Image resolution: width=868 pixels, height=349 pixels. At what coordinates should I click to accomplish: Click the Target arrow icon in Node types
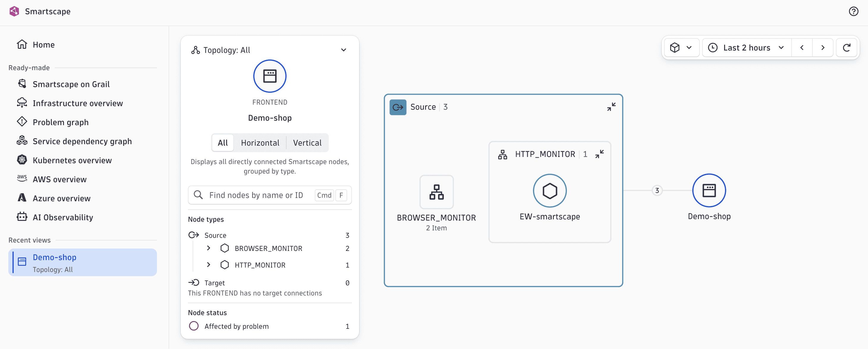pos(194,282)
